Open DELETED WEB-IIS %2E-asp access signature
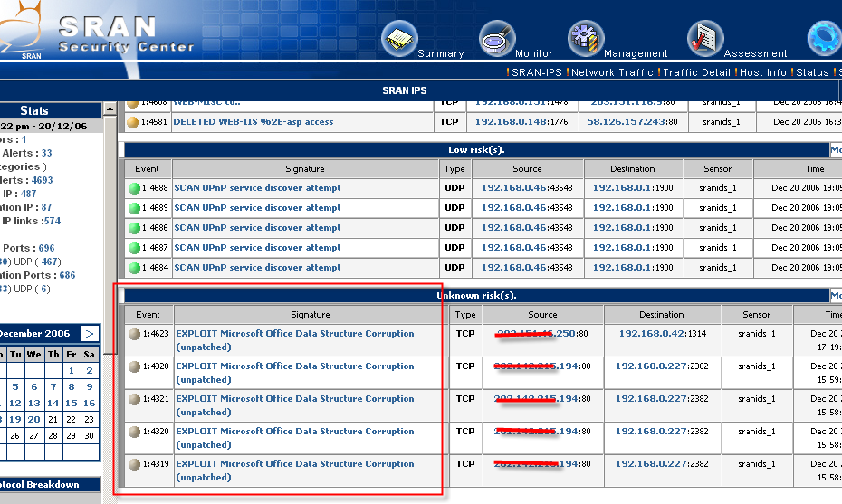Viewport: 842px width, 504px height. coord(253,122)
